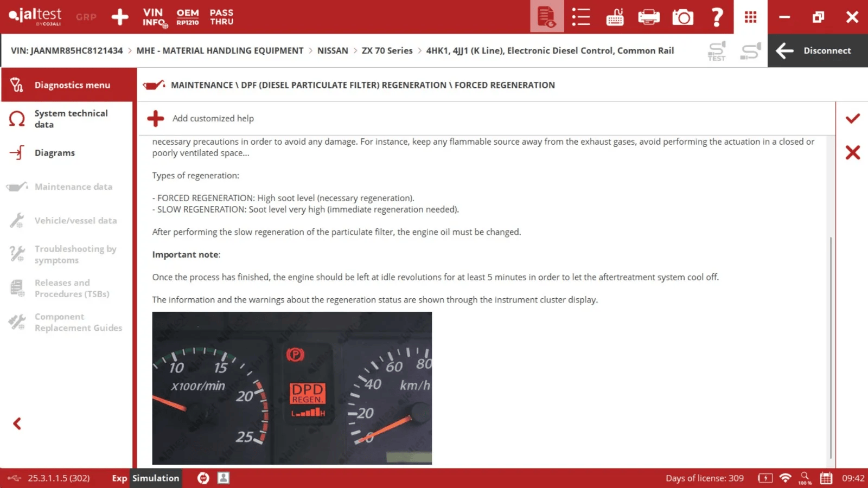This screenshot has height=488, width=868.
Task: Click the red plus icon for customized help
Action: pyautogui.click(x=156, y=118)
